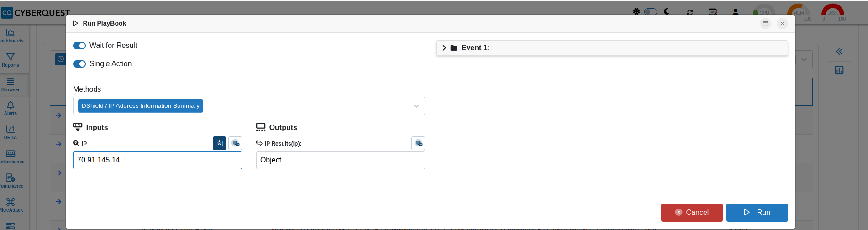
Task: Open the Browser sidebar item
Action: coord(11,84)
